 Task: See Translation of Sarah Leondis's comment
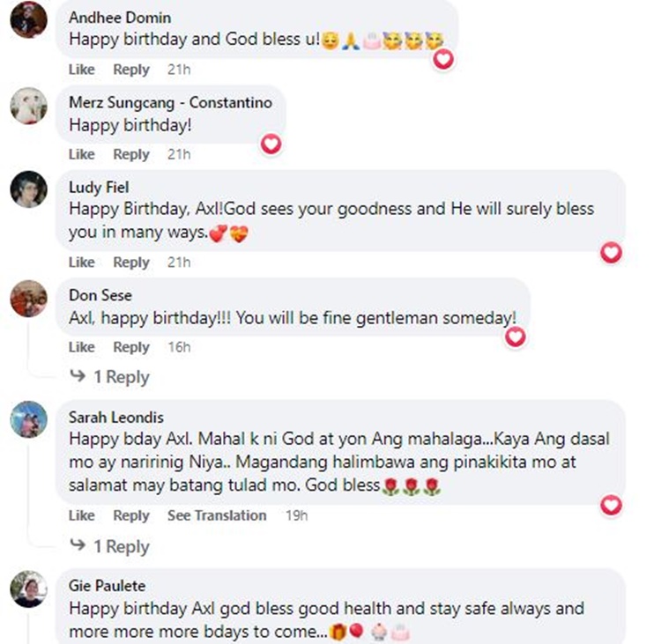(217, 515)
